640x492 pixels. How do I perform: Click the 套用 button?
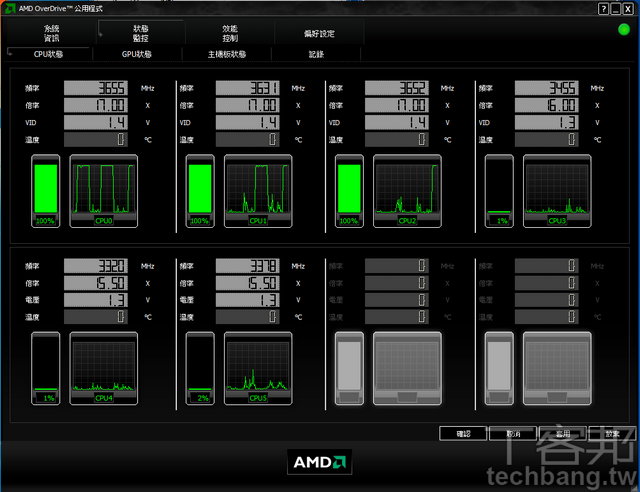point(562,434)
